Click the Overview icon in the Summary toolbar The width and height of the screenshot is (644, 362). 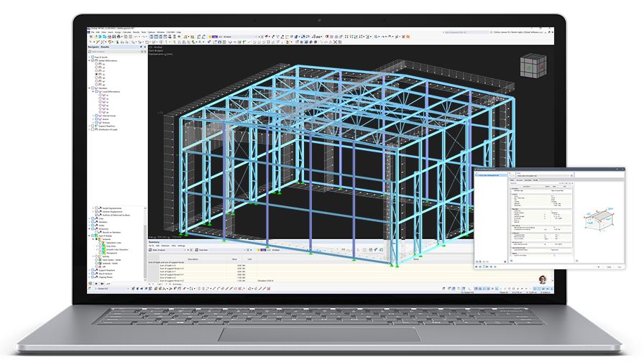pos(197,250)
